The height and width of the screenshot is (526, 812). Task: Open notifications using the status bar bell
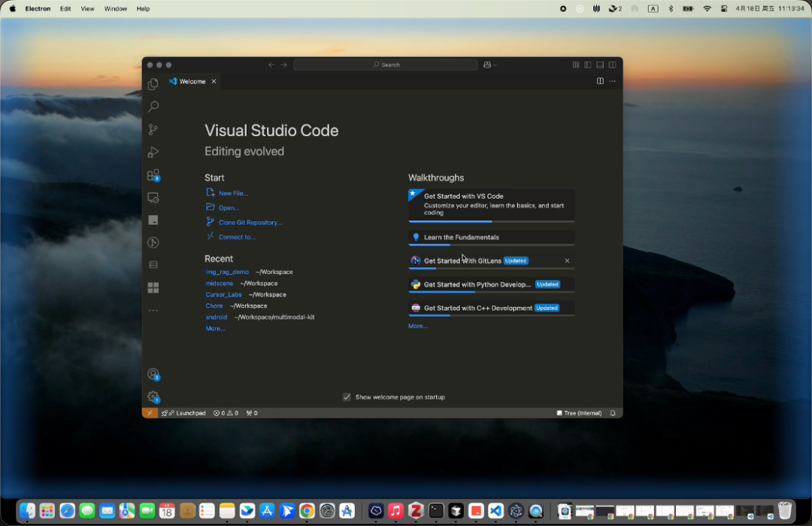(x=613, y=412)
